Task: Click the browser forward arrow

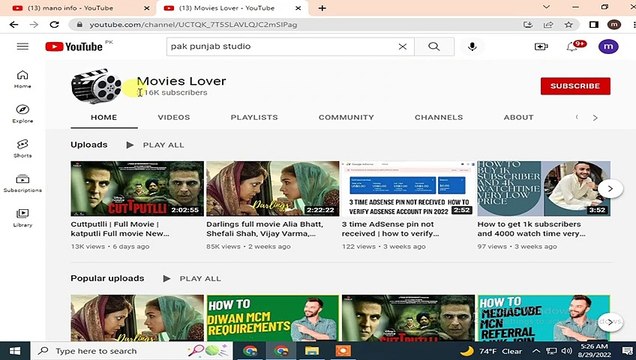Action: 34,25
